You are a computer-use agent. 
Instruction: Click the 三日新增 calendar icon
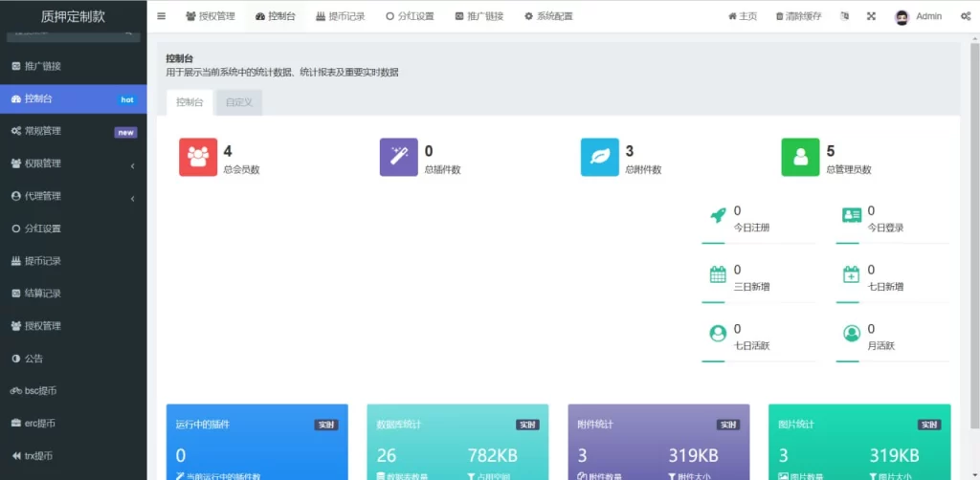718,274
